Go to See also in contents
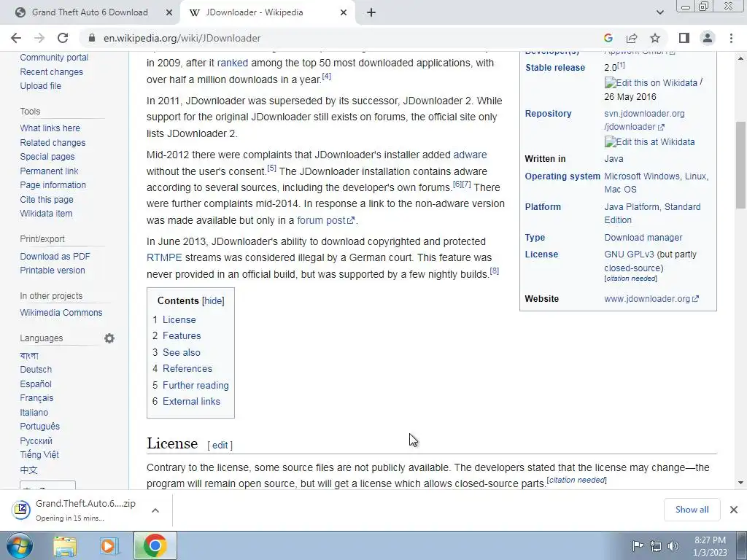Viewport: 747px width, 560px height. click(182, 352)
